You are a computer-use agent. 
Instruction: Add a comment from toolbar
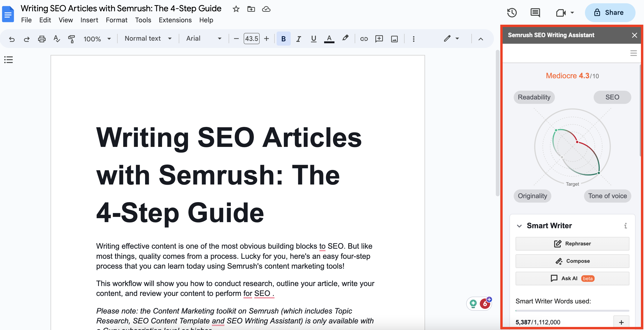(x=379, y=39)
